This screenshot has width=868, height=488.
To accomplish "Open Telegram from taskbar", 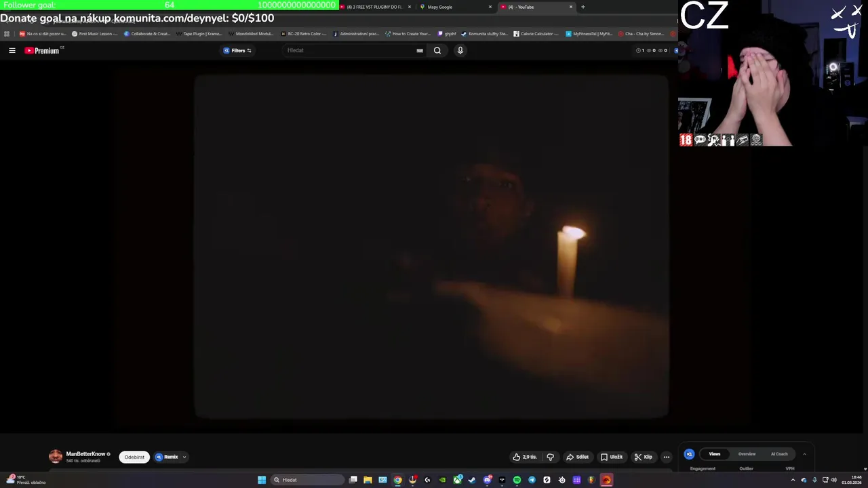I will (x=532, y=480).
